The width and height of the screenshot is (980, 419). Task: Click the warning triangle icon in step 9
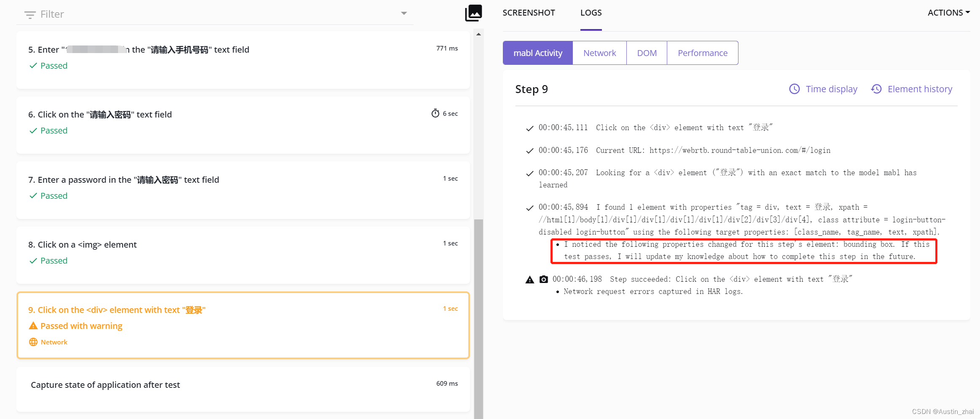click(33, 326)
